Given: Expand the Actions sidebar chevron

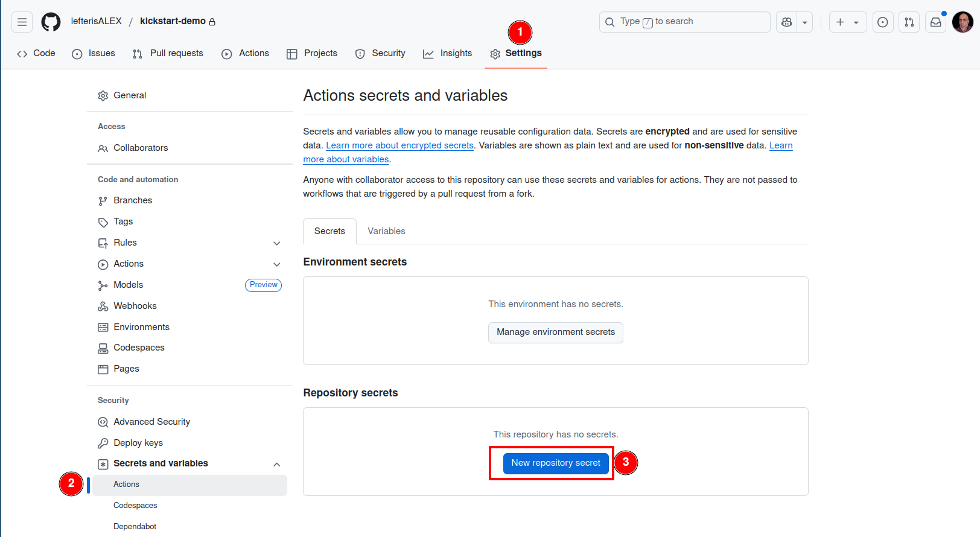Looking at the screenshot, I should 277,264.
